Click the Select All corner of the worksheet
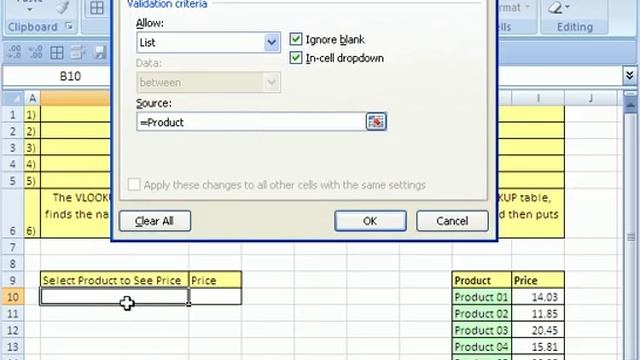640x360 pixels. 13,98
